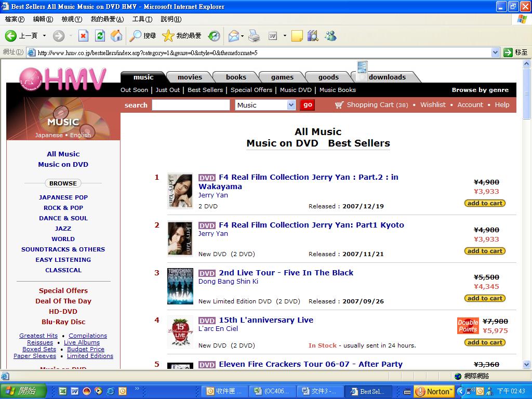This screenshot has width=532, height=399.
Task: Expand hidden system tray icons arrow
Action: (x=460, y=392)
